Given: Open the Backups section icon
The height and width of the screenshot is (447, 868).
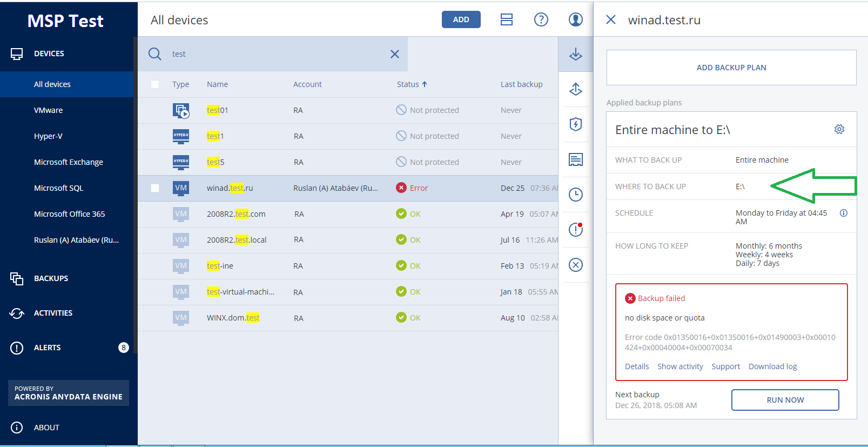Looking at the screenshot, I should pyautogui.click(x=17, y=278).
